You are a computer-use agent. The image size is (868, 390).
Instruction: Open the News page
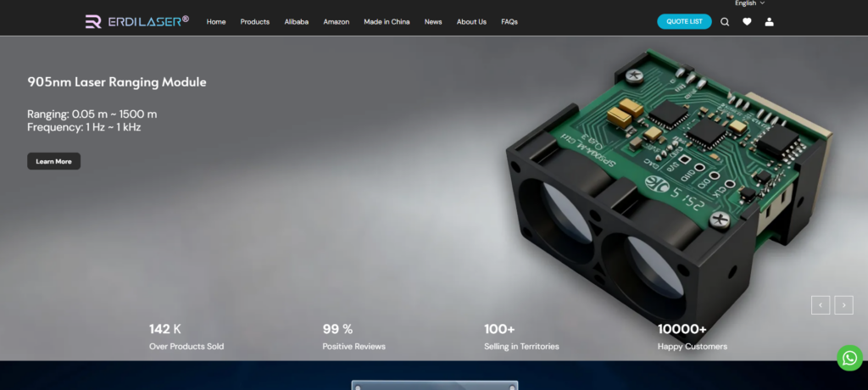[433, 21]
